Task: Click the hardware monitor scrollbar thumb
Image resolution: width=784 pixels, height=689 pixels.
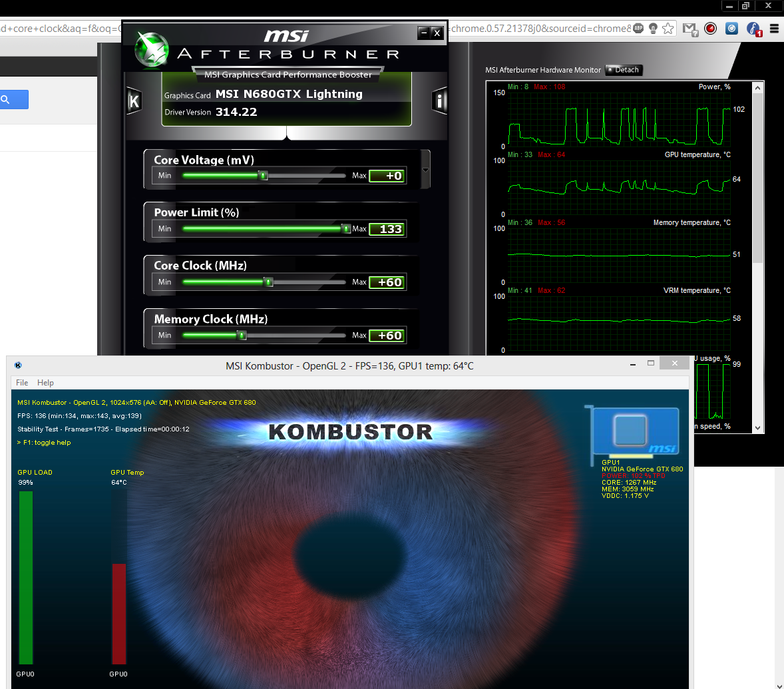Action: 757,178
